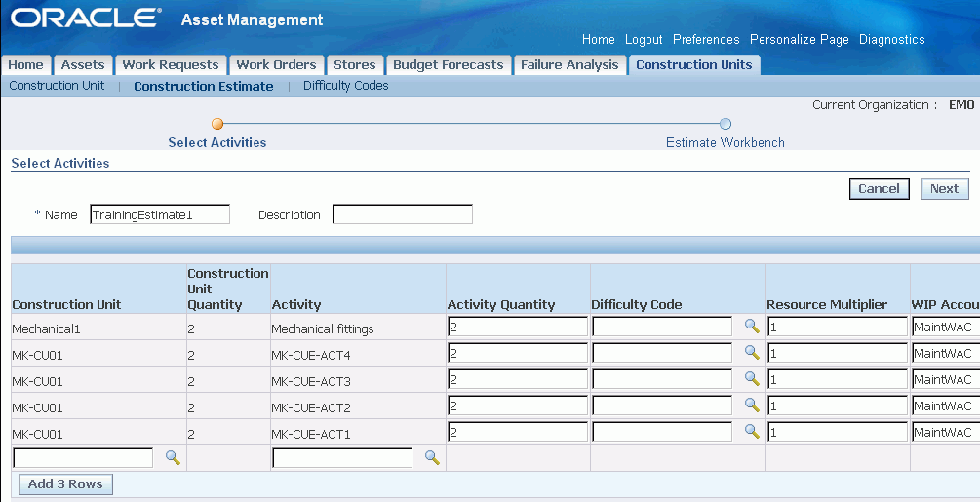Open the Assets tab
The width and height of the screenshot is (980, 502).
83,65
